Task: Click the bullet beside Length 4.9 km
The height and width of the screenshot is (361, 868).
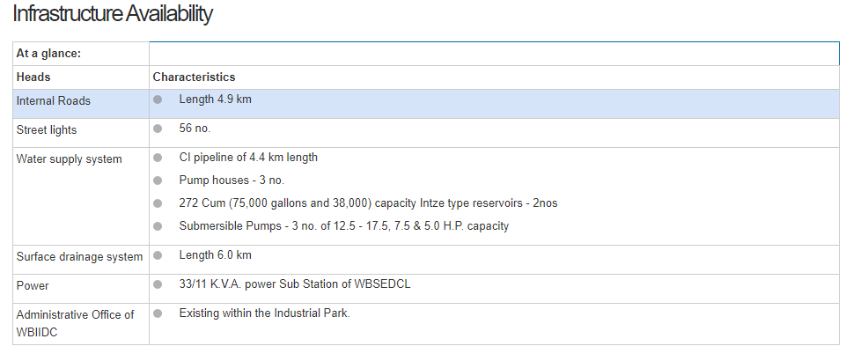Action: 158,99
